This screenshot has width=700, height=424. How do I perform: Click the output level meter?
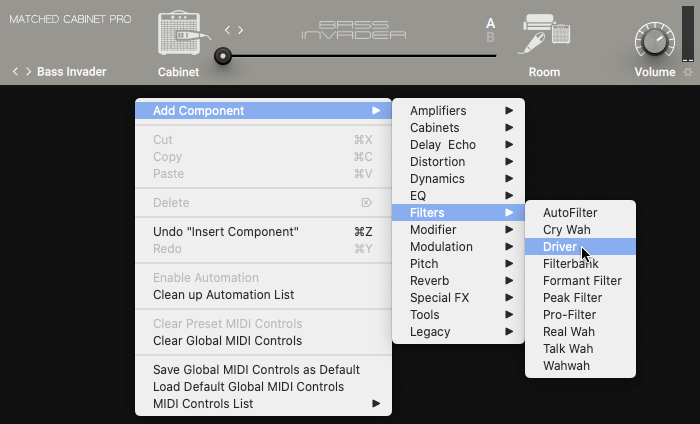click(x=688, y=33)
